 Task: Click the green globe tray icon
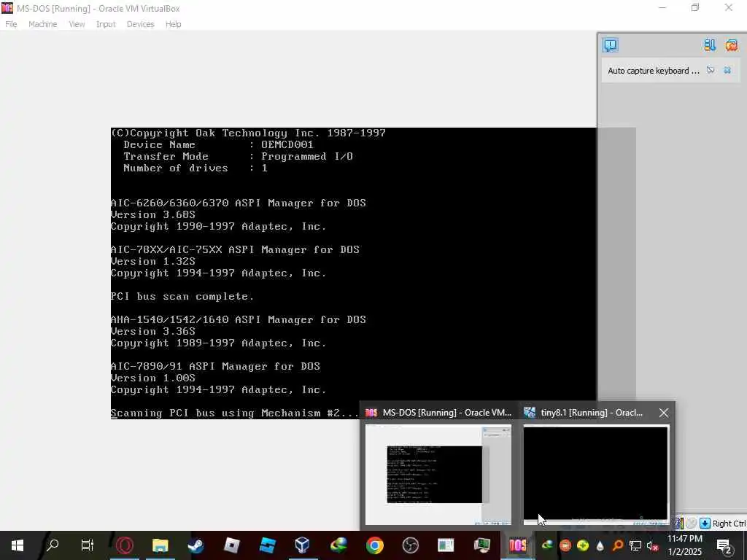[547, 545]
